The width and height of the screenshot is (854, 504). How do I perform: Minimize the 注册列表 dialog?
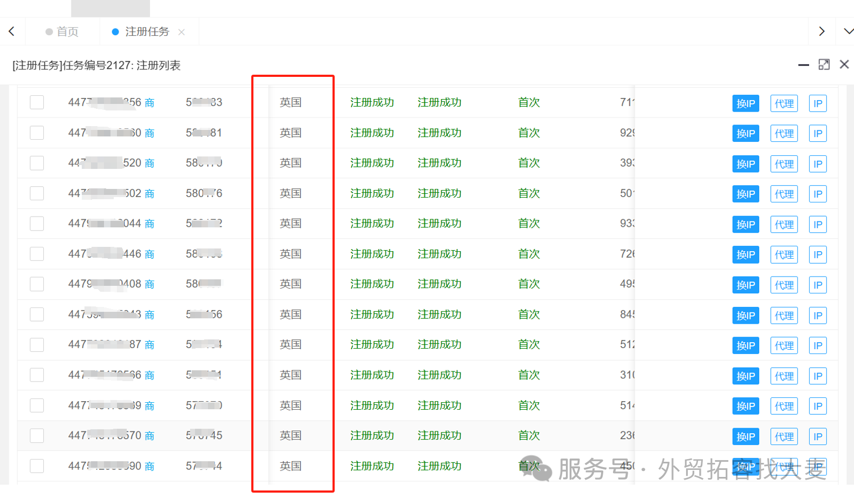pyautogui.click(x=804, y=65)
